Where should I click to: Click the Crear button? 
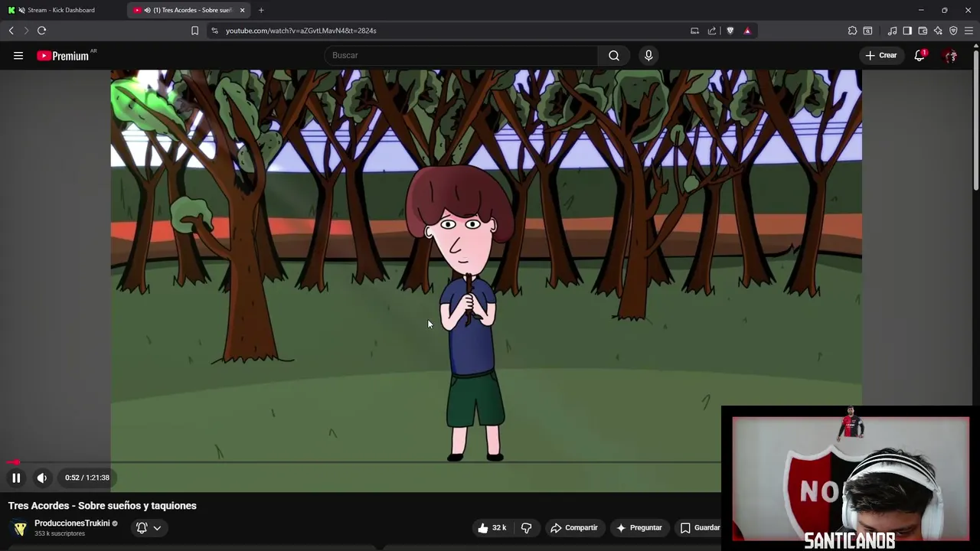click(880, 55)
